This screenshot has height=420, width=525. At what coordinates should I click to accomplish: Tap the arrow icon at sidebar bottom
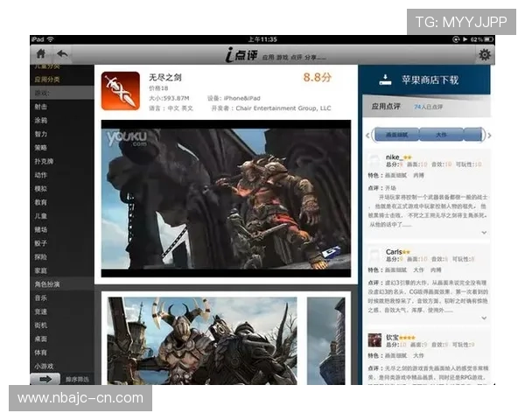pos(45,379)
